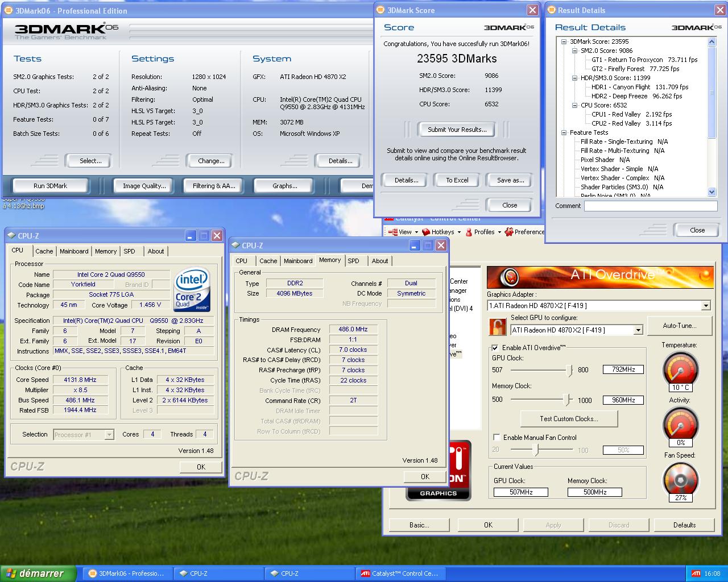Image resolution: width=728 pixels, height=582 pixels.
Task: Click the View icon in Catalyst toolbar
Action: tap(392, 232)
